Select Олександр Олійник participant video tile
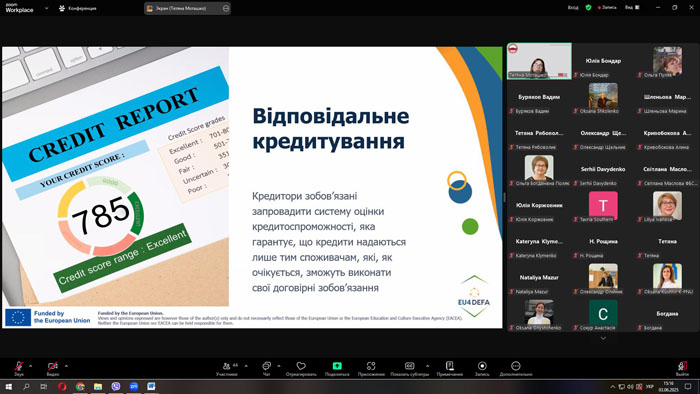 click(603, 278)
